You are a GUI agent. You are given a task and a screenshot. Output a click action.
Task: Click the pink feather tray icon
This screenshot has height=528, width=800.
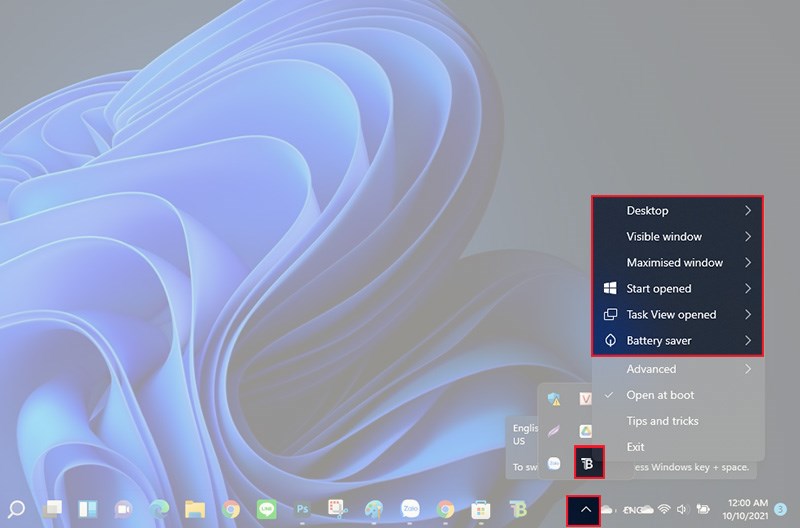point(554,431)
